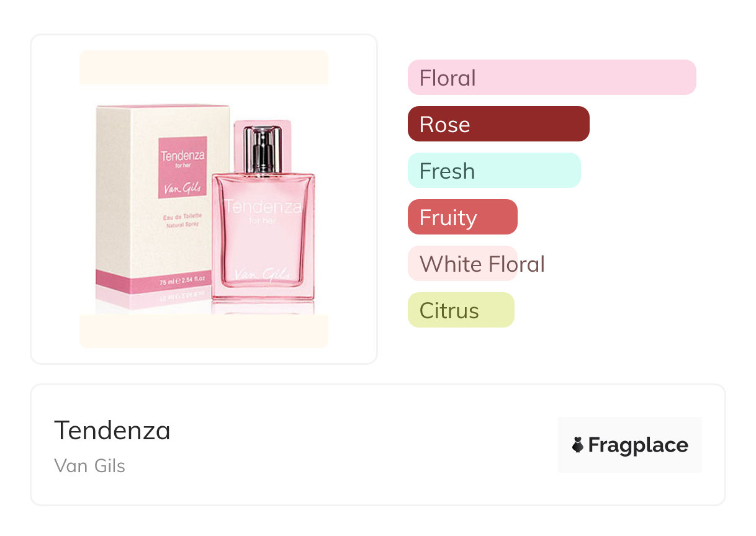Select the dark red Rose accord bar
Image resolution: width=756 pixels, height=536 pixels.
[498, 124]
